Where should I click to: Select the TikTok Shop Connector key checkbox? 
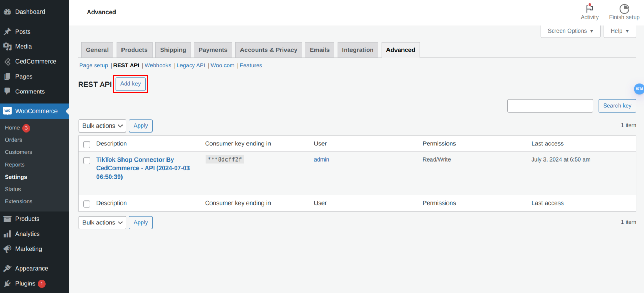point(87,160)
